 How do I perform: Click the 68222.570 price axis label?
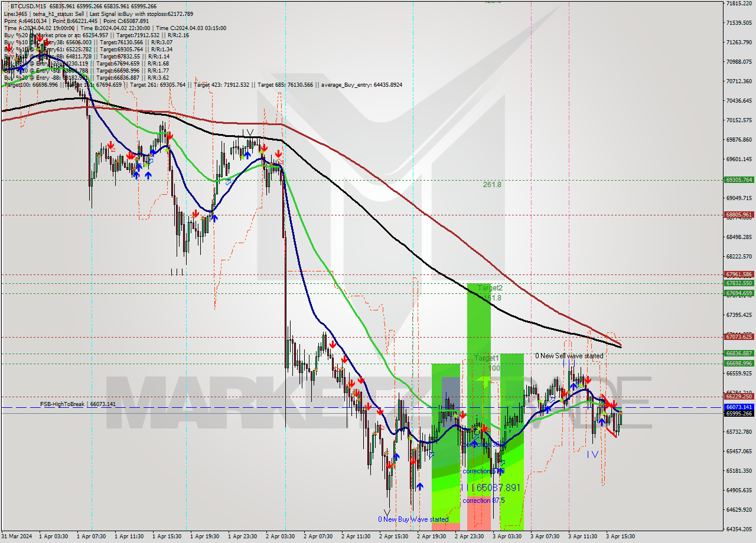(738, 257)
